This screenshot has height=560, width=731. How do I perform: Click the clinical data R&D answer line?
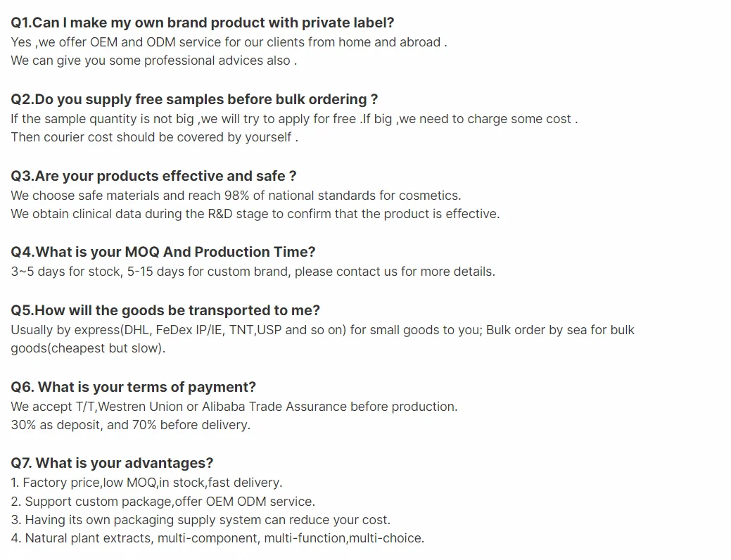[255, 214]
